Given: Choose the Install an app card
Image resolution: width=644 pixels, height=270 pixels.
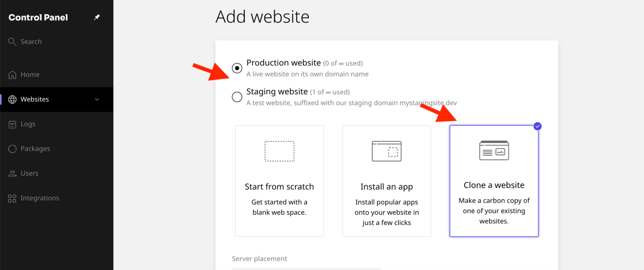Looking at the screenshot, I should [386, 181].
